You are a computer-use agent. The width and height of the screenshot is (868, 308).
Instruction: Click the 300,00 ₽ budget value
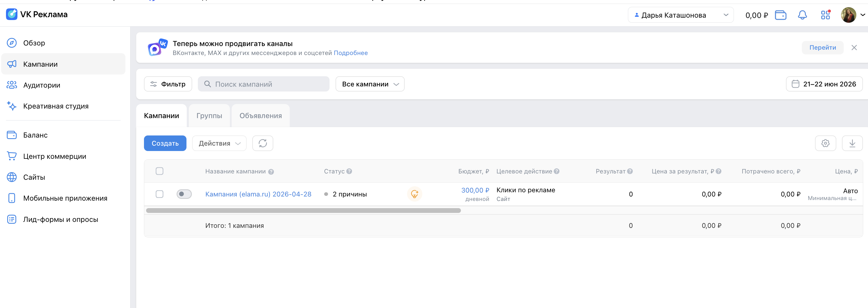coord(475,190)
